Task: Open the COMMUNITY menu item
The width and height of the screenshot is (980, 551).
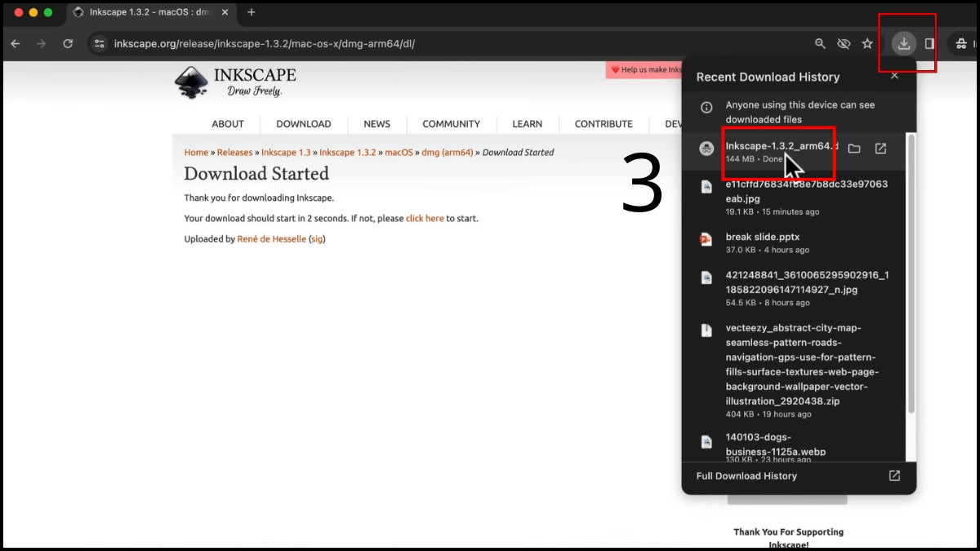Action: click(451, 124)
